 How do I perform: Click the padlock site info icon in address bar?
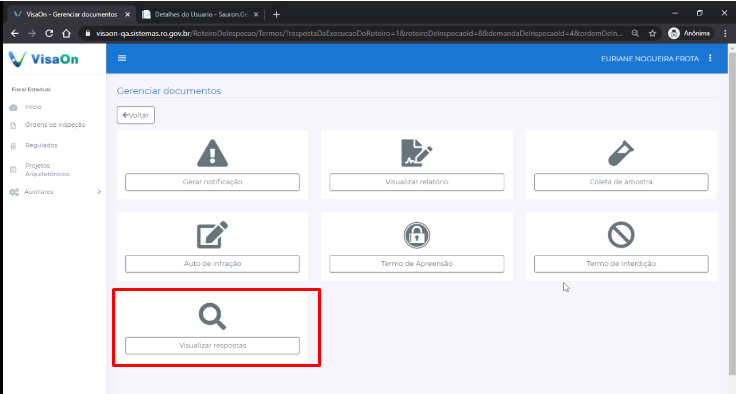point(87,33)
